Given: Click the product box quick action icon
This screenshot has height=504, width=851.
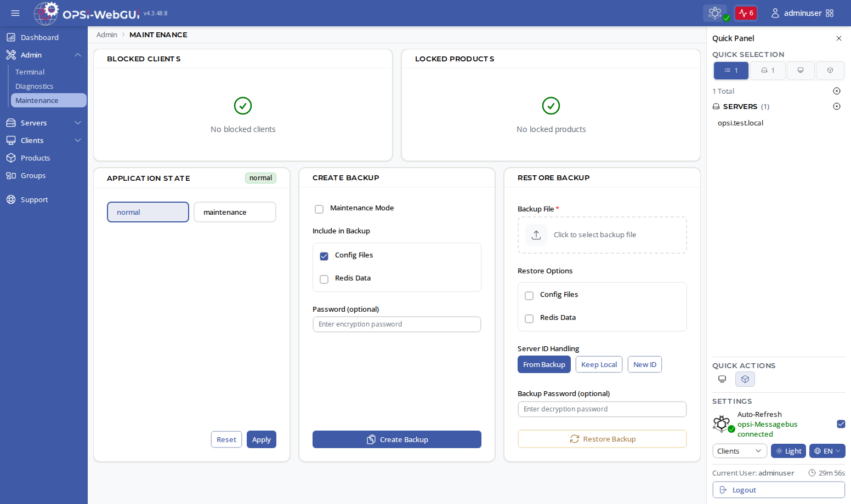Looking at the screenshot, I should point(745,379).
